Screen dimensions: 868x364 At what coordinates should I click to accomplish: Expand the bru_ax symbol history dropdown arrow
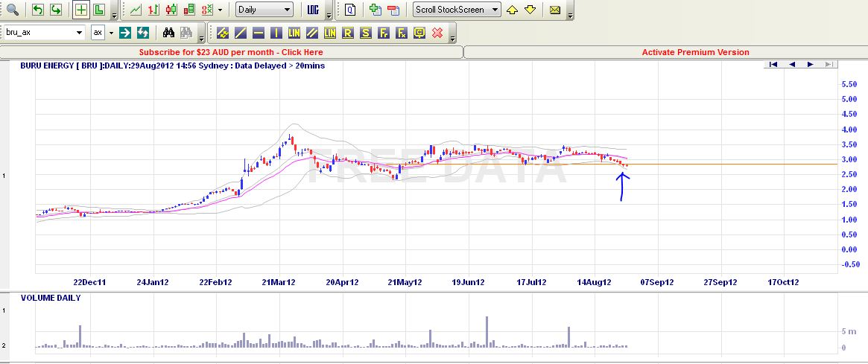coord(79,33)
